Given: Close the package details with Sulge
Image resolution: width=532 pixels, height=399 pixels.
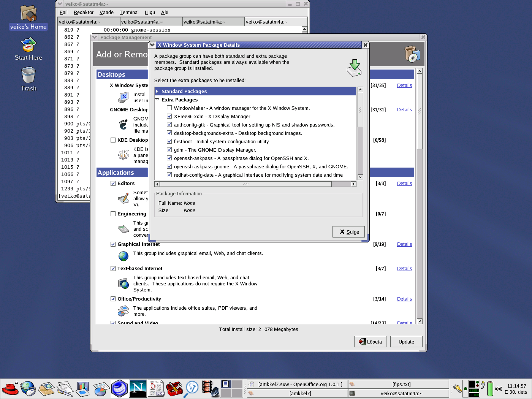Looking at the screenshot, I should [348, 232].
